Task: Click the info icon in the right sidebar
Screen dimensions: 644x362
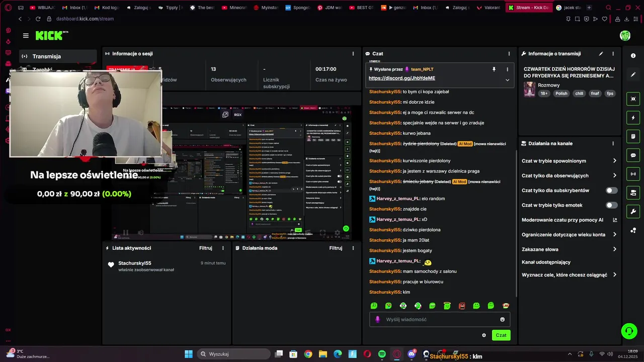Action: [633, 56]
